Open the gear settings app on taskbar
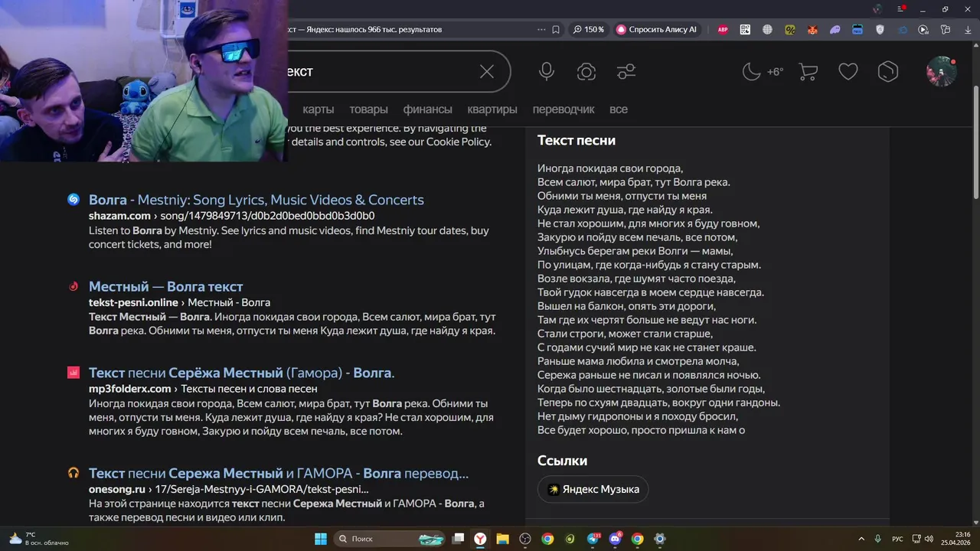980x551 pixels. [x=660, y=539]
